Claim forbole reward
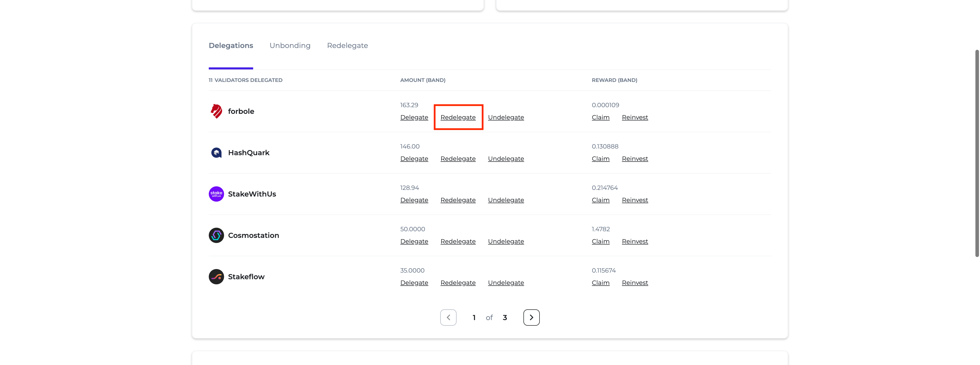The image size is (980, 365). tap(601, 117)
